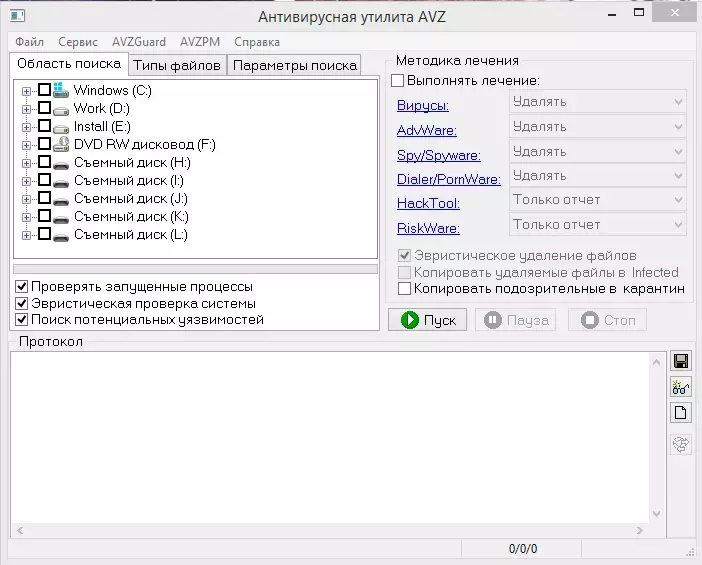702x565 pixels.
Task: Click the Стоп button
Action: tap(608, 320)
